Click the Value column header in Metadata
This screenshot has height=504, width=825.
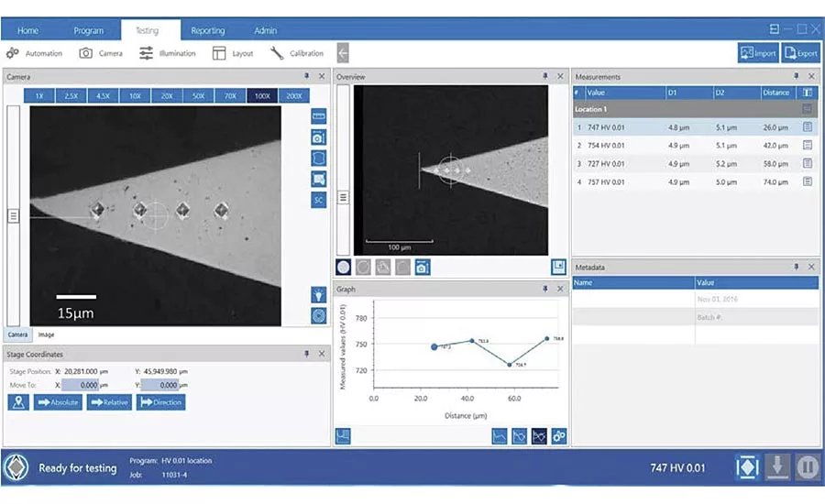[x=756, y=282]
